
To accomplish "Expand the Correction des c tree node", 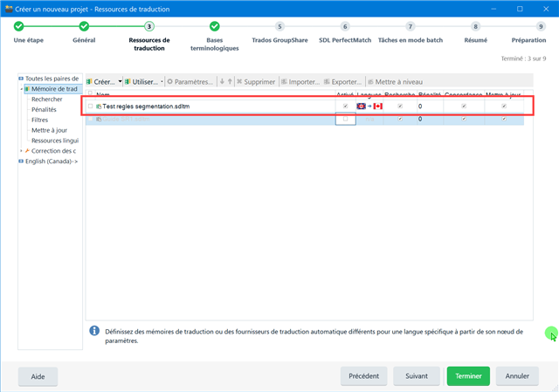I will (x=21, y=151).
